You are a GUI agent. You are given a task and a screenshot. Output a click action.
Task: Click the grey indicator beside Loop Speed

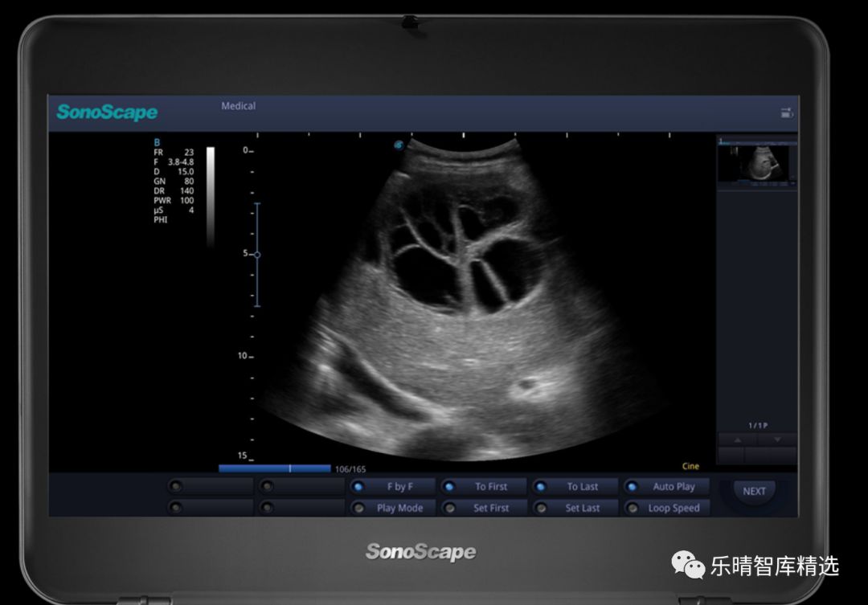(x=633, y=508)
